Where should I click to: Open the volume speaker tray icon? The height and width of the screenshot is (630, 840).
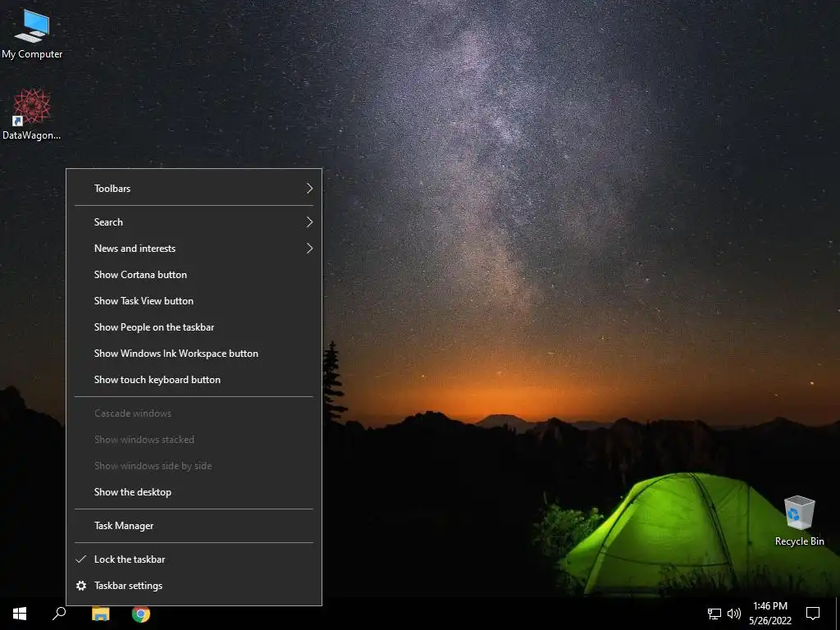[x=734, y=614]
